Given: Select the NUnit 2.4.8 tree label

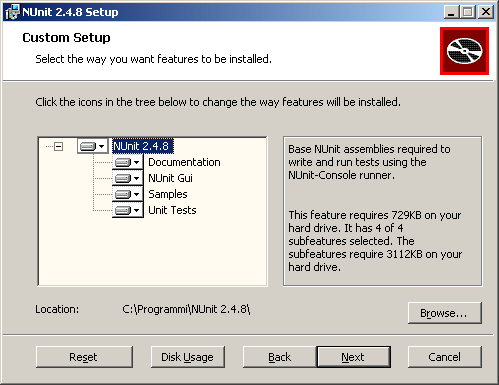Looking at the screenshot, I should (143, 146).
